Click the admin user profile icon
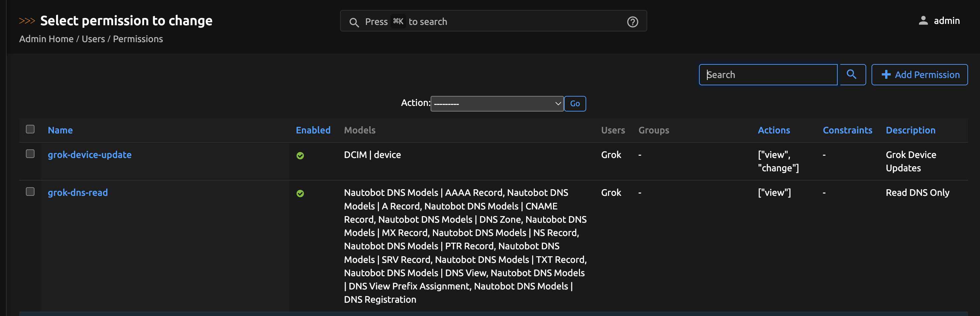The width and height of the screenshot is (980, 316). tap(923, 21)
